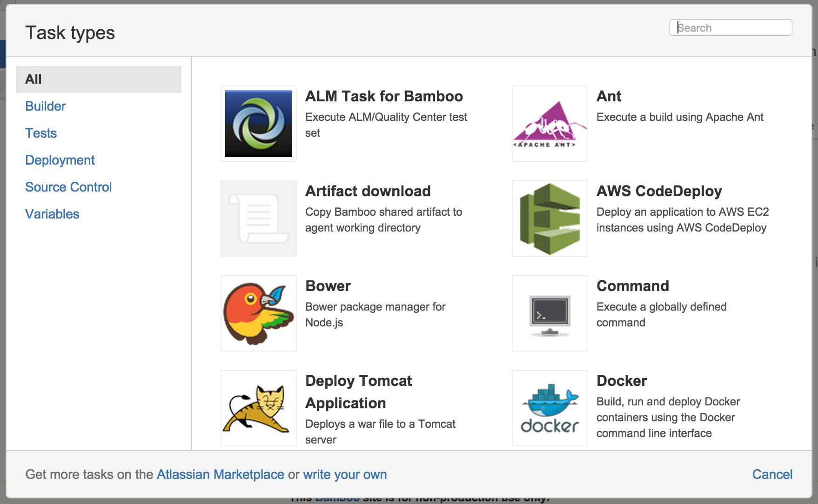Select the Command terminal monitor icon
The image size is (818, 504).
click(550, 313)
